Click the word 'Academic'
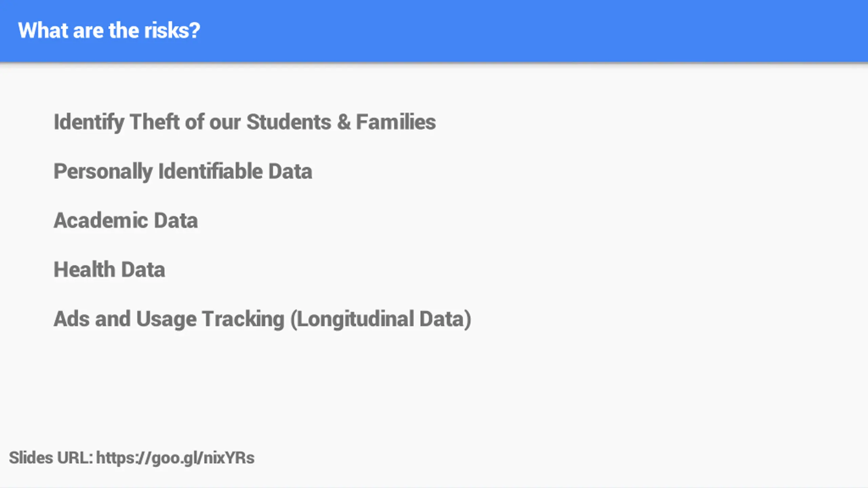Image resolution: width=868 pixels, height=488 pixels. click(101, 221)
